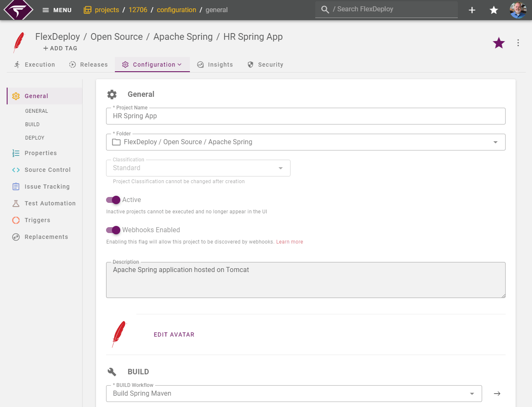Image resolution: width=532 pixels, height=407 pixels.
Task: Edit the Project Name field
Action: tap(306, 116)
